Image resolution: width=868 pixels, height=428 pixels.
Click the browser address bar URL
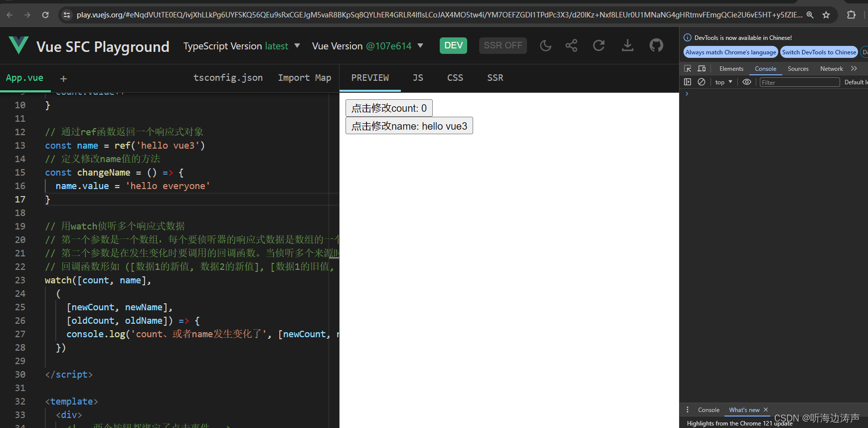[439, 15]
